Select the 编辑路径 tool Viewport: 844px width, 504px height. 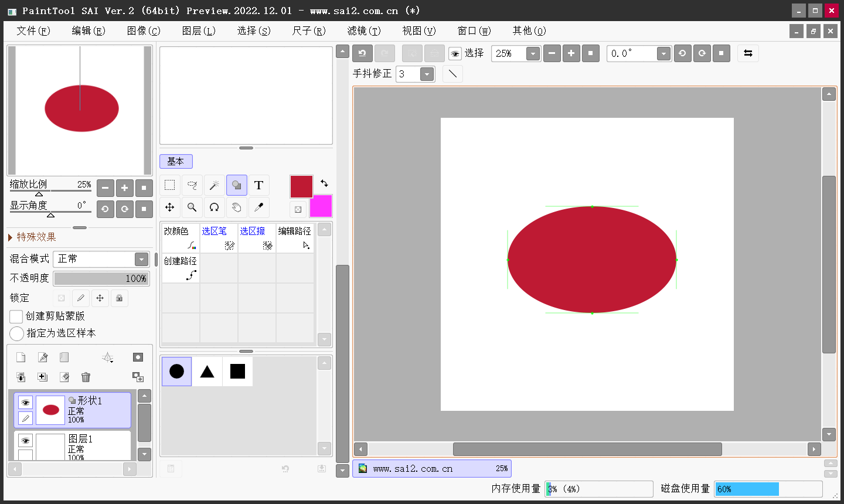click(x=295, y=238)
